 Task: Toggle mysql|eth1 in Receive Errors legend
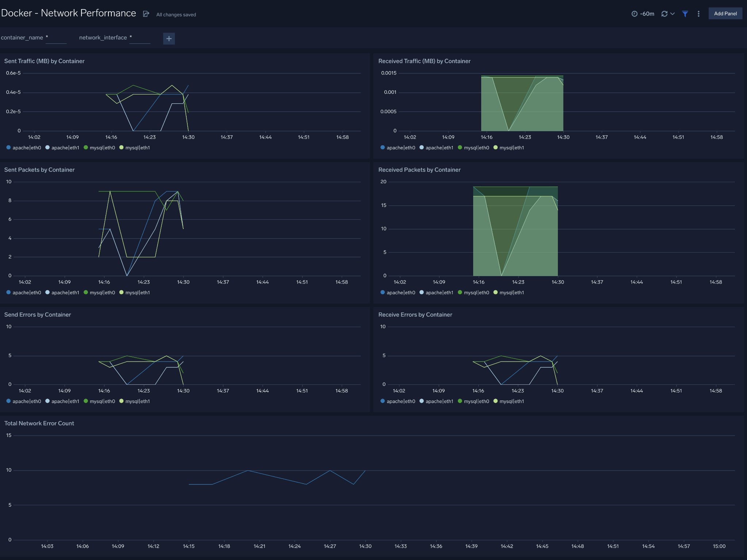tap(512, 401)
